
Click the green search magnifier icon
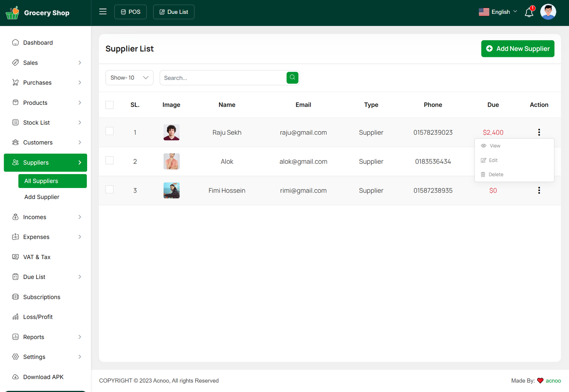(x=292, y=77)
